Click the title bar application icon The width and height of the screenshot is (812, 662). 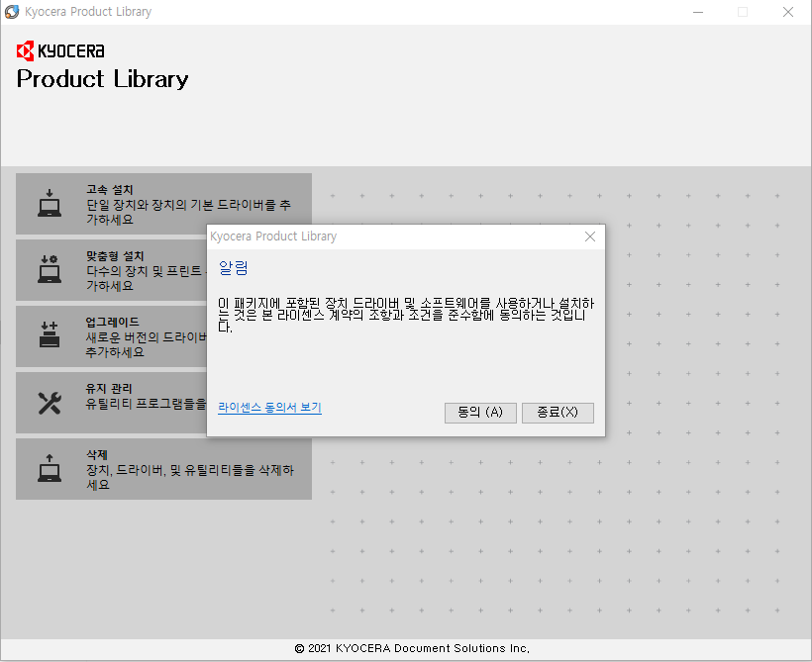tap(12, 12)
